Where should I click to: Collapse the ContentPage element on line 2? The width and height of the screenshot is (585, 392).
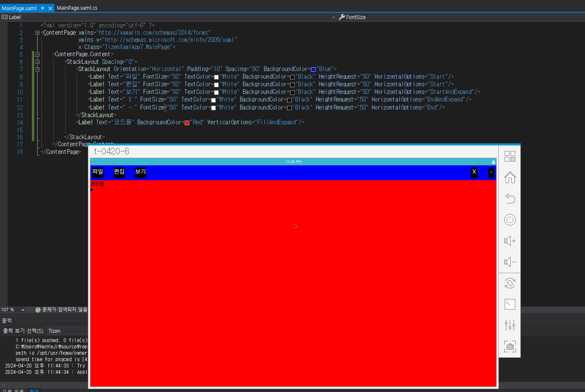click(x=37, y=33)
